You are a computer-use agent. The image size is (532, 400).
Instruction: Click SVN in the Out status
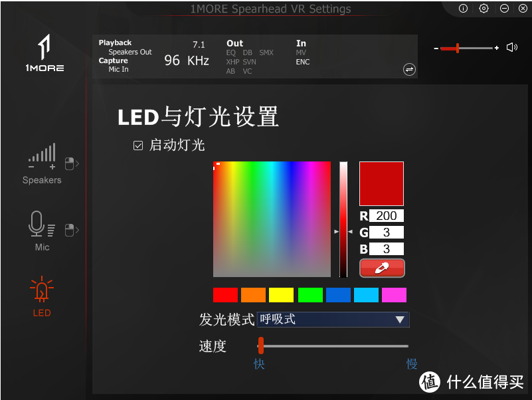pos(249,62)
